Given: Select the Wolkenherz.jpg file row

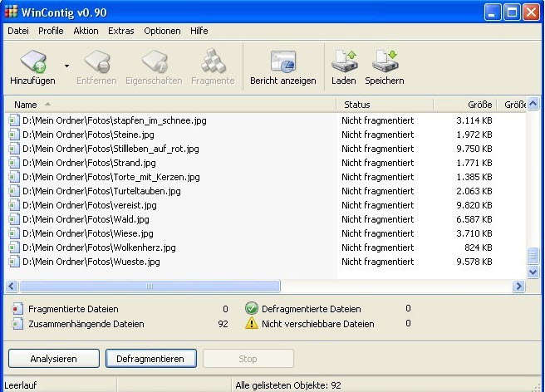Looking at the screenshot, I should pos(266,247).
